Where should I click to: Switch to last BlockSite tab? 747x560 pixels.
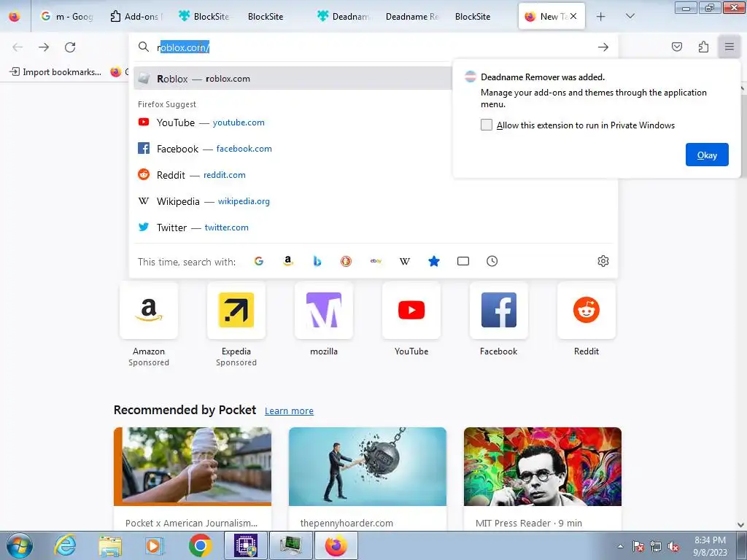[x=473, y=16]
